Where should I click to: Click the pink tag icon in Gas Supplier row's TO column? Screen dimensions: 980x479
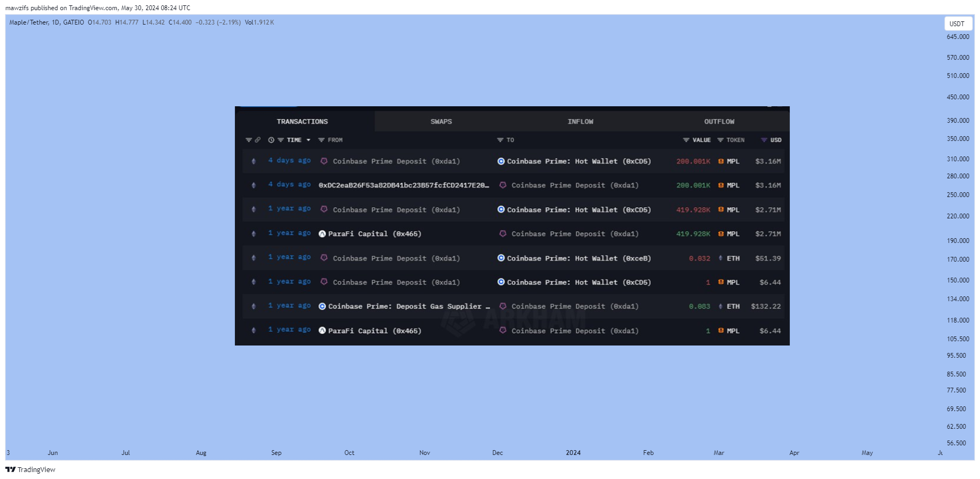(503, 307)
